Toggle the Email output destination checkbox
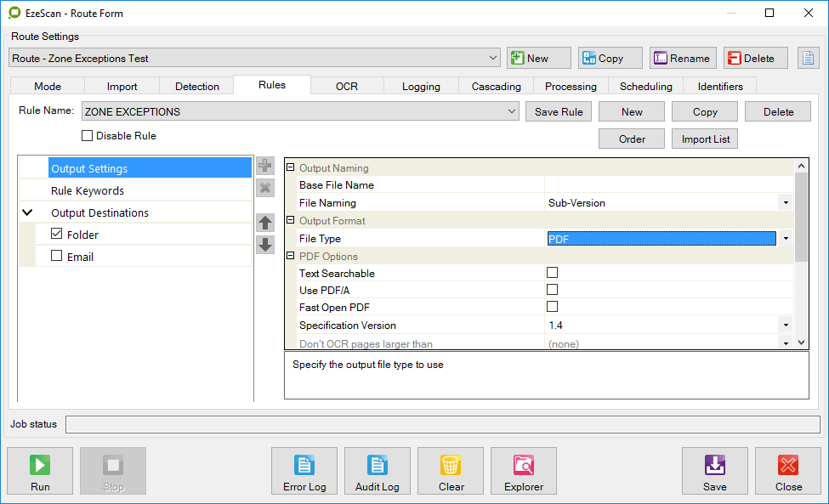 click(x=57, y=256)
